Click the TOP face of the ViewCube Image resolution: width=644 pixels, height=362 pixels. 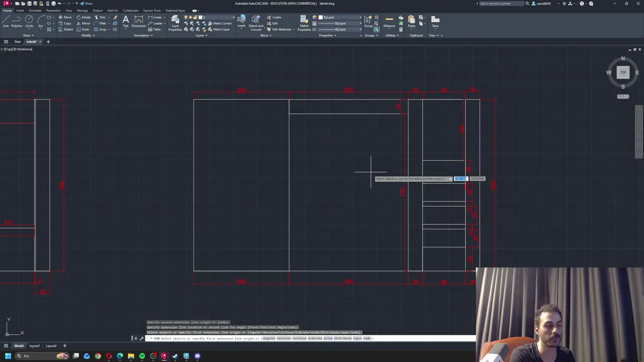coord(623,72)
